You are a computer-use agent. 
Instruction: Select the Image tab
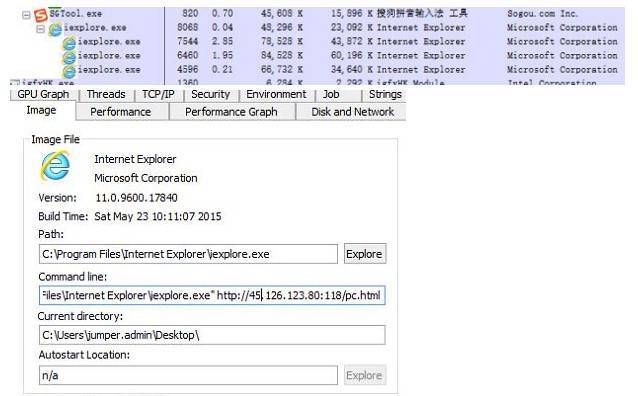pos(41,110)
